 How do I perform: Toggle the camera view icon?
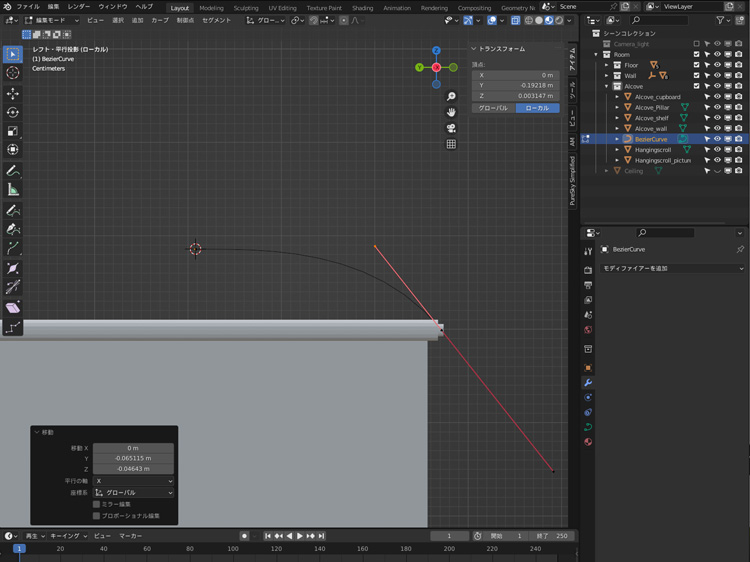tap(451, 128)
